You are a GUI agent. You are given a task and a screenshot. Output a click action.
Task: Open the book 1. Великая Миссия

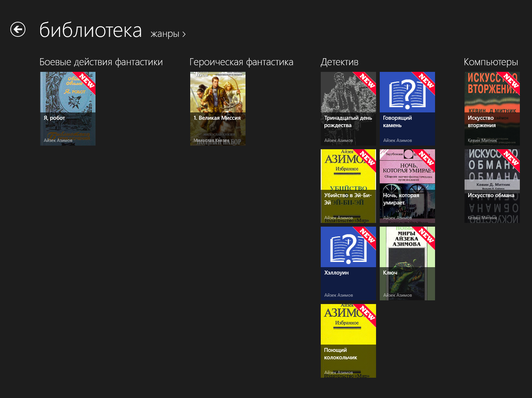tap(218, 109)
